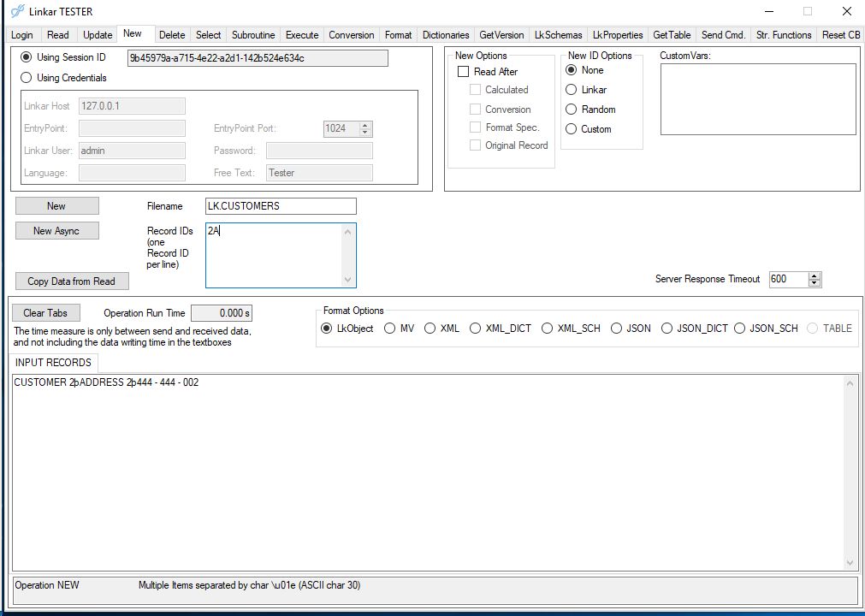Click the Clear Tabs button
Image resolution: width=865 pixels, height=616 pixels.
pos(46,312)
